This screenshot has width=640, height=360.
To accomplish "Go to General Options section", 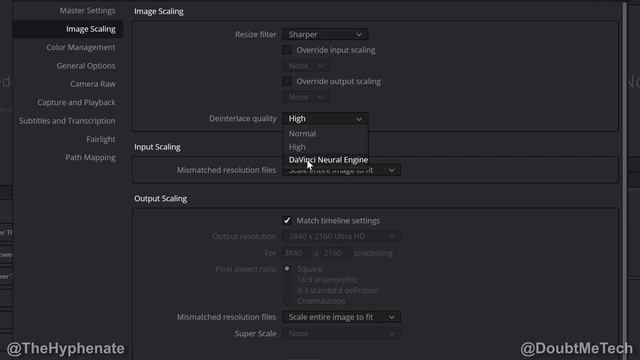I will coord(86,66).
